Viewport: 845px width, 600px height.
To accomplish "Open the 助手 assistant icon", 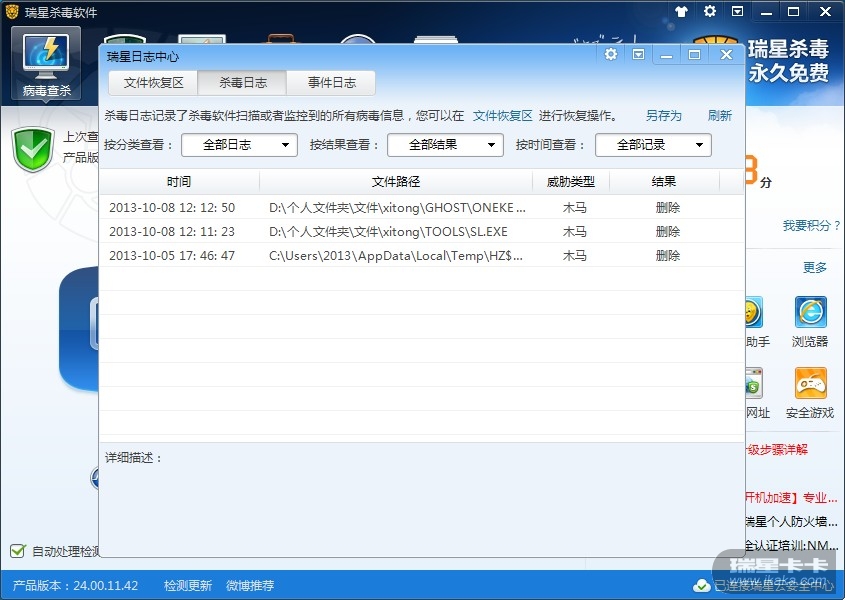I will tap(753, 312).
